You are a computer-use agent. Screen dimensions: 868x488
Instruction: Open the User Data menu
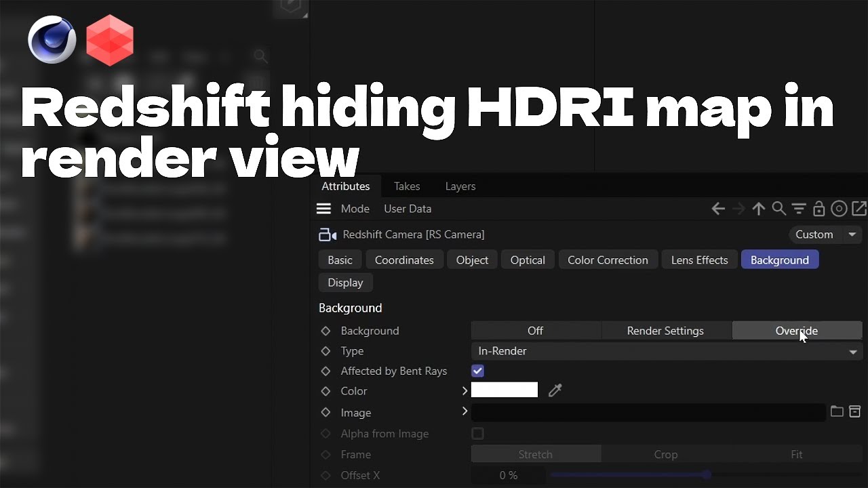point(408,209)
